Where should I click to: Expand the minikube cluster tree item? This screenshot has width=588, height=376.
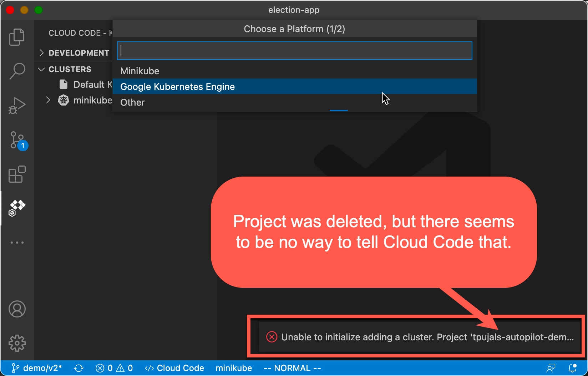(x=48, y=100)
